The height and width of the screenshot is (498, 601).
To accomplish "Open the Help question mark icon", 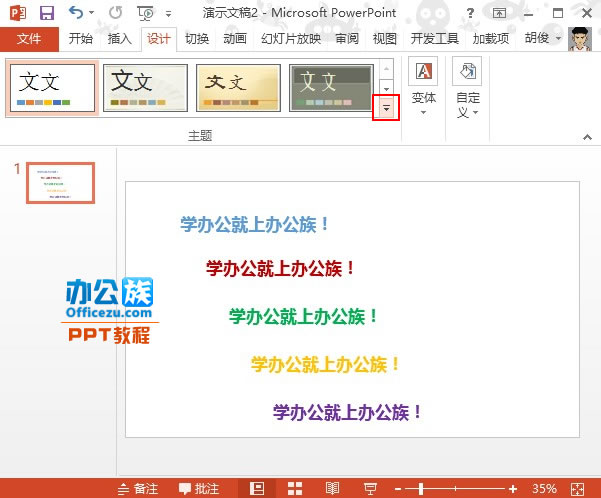I will [x=470, y=13].
